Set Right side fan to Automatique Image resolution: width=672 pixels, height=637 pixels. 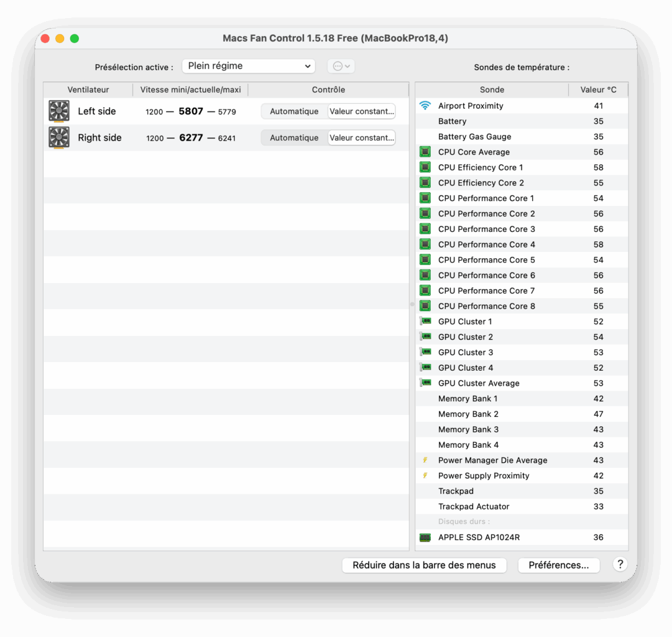(294, 137)
